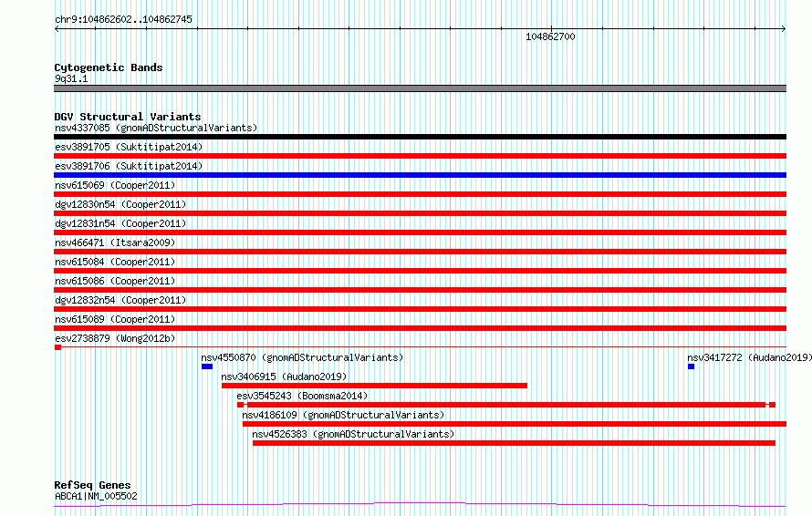Click the ABCA1|NM_005502 gene label

[96, 496]
